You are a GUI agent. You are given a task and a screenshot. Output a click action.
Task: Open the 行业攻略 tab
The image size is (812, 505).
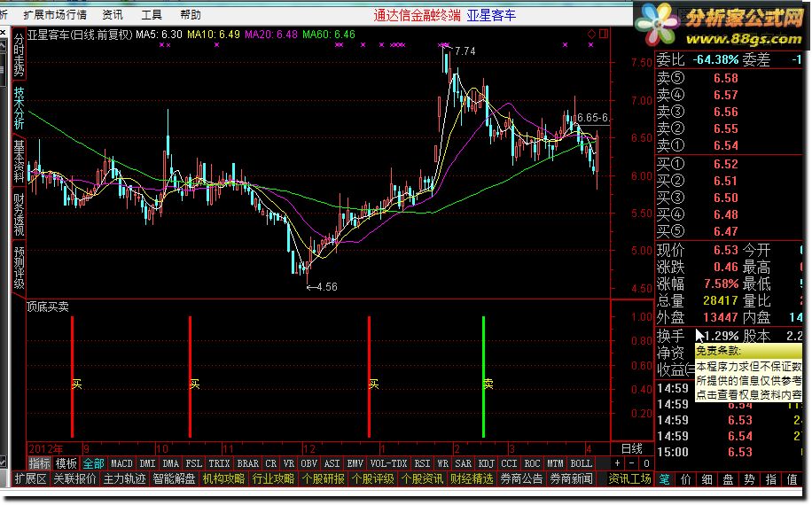[273, 479]
